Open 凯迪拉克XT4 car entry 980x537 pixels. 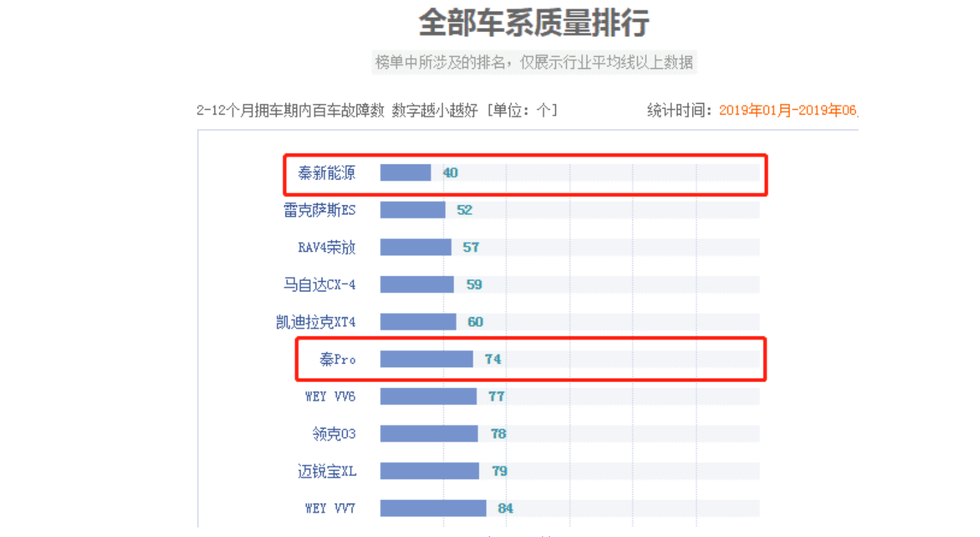tap(316, 322)
